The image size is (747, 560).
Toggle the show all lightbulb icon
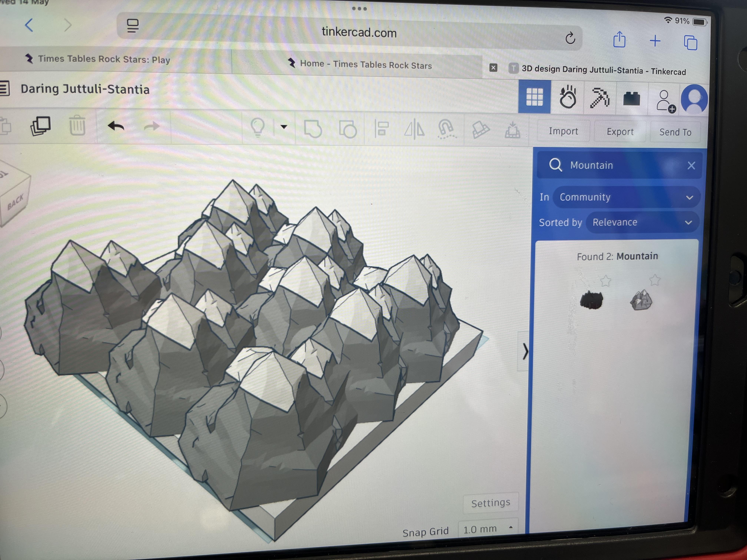click(258, 128)
